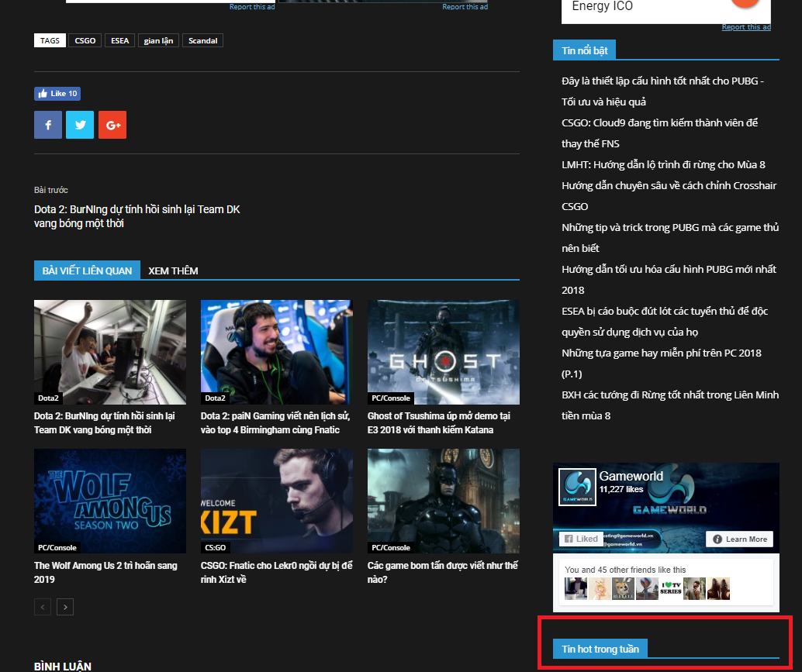The height and width of the screenshot is (672, 802).
Task: Open BurNIng Team DK article thumbnail
Action: [x=110, y=352]
